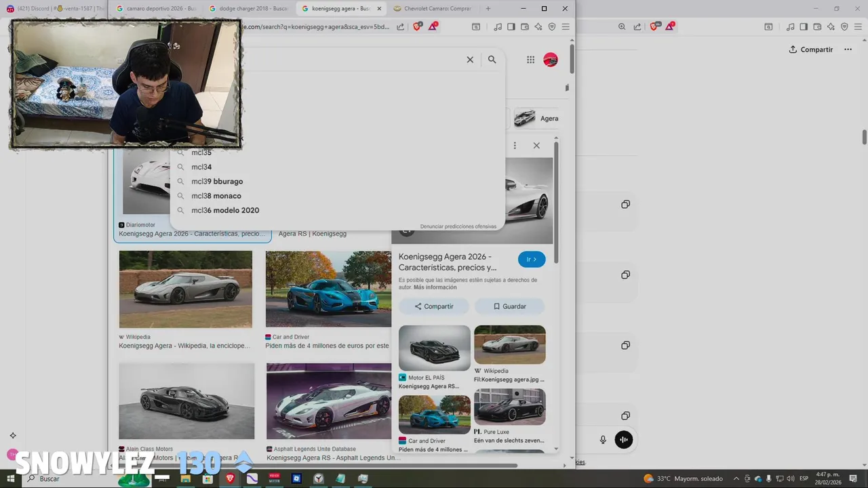Open Leo AI sparkle icon in front window
Viewport: 868px width, 488px height.
(x=538, y=26)
